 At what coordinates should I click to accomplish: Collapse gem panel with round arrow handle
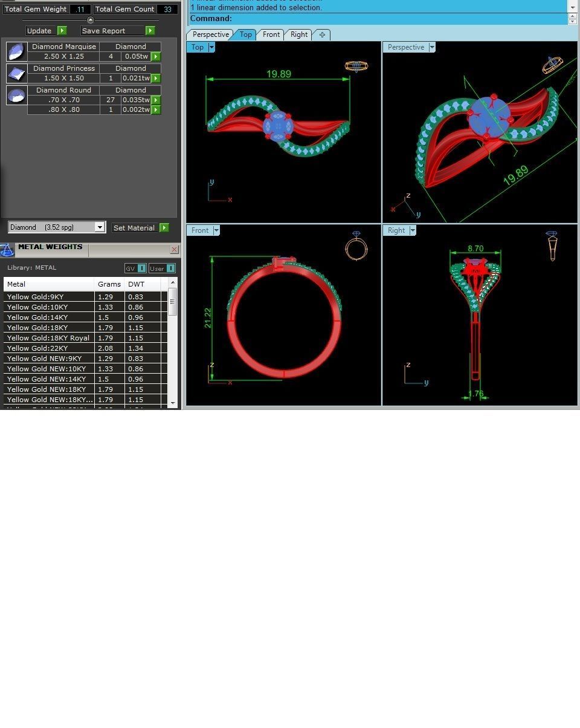click(91, 20)
